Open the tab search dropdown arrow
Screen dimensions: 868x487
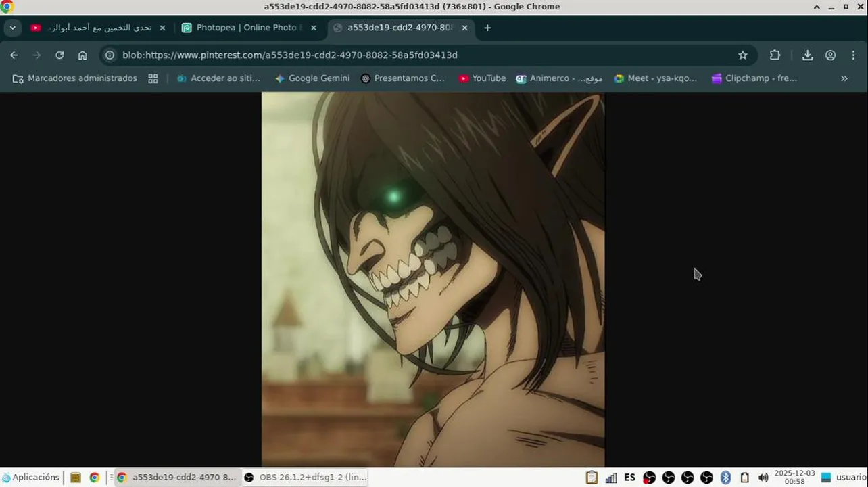(x=12, y=28)
